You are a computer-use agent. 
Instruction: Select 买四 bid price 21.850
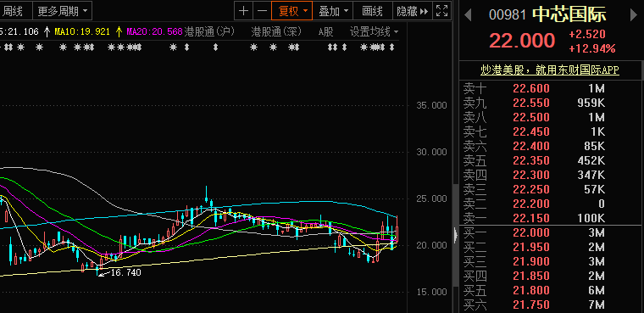531,276
